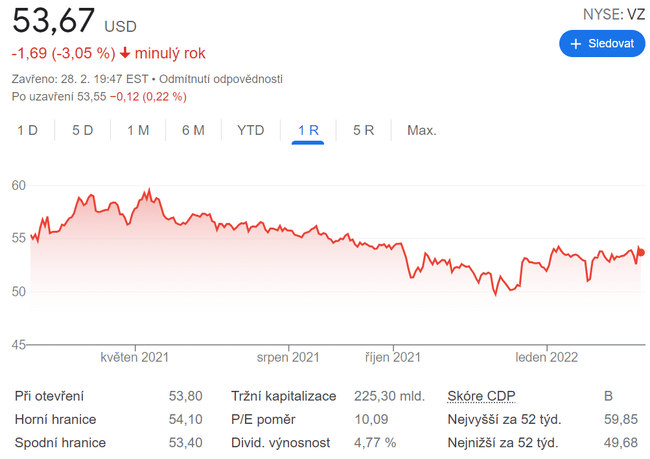
Task: Show the 1 M chart range
Action: (138, 130)
